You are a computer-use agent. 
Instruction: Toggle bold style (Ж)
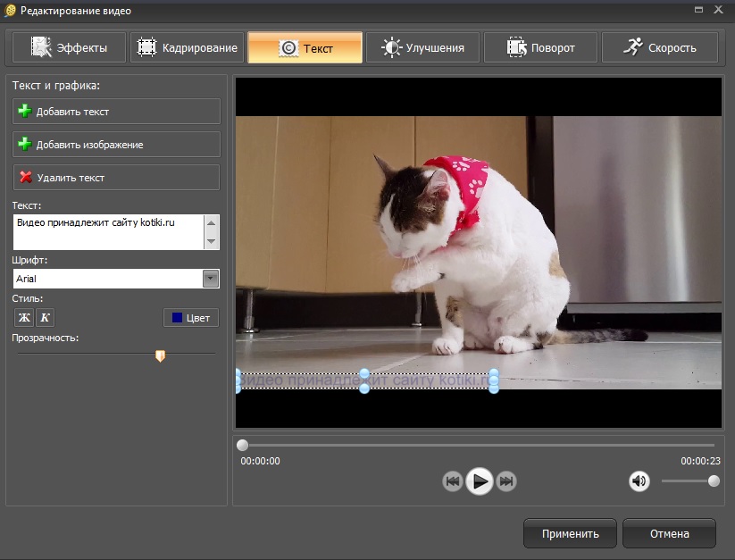pos(24,318)
